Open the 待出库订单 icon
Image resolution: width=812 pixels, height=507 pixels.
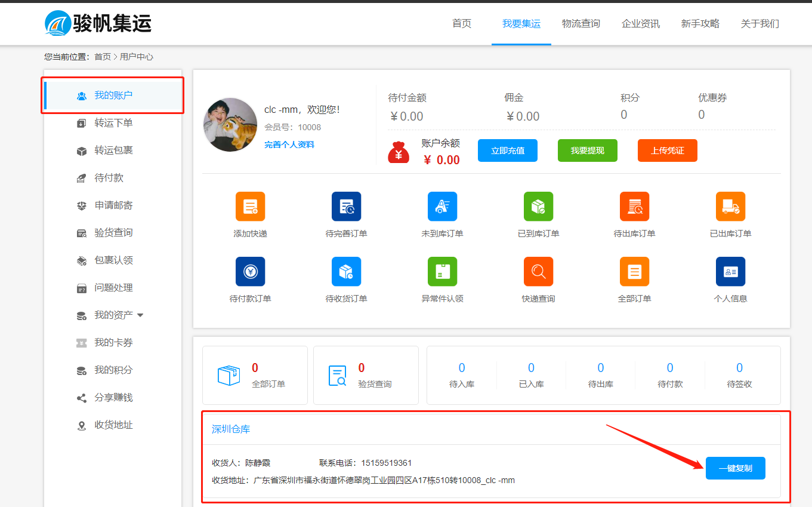pos(634,207)
